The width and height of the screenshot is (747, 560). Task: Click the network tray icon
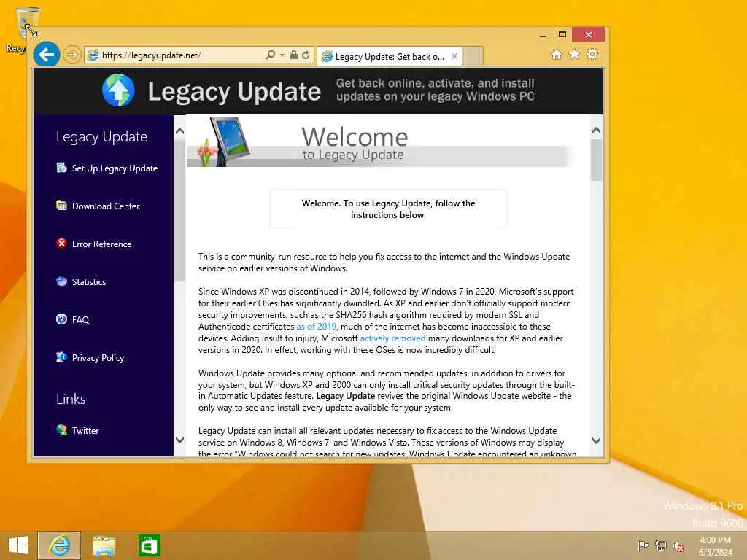[x=660, y=545]
